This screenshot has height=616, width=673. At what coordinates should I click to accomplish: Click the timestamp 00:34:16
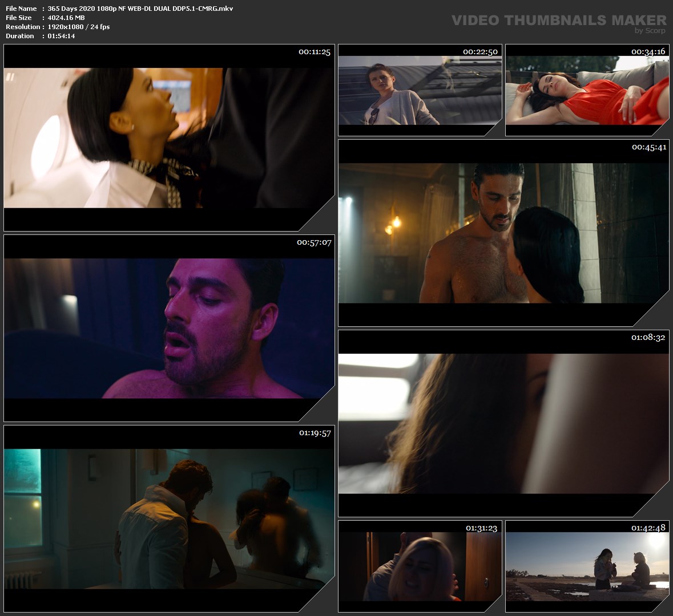click(648, 51)
